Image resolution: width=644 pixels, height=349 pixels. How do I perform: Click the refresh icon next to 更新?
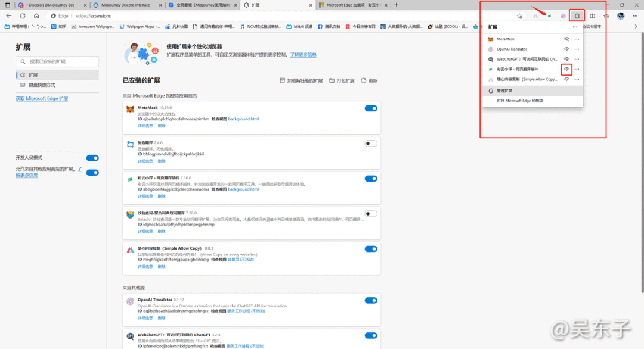tap(364, 80)
